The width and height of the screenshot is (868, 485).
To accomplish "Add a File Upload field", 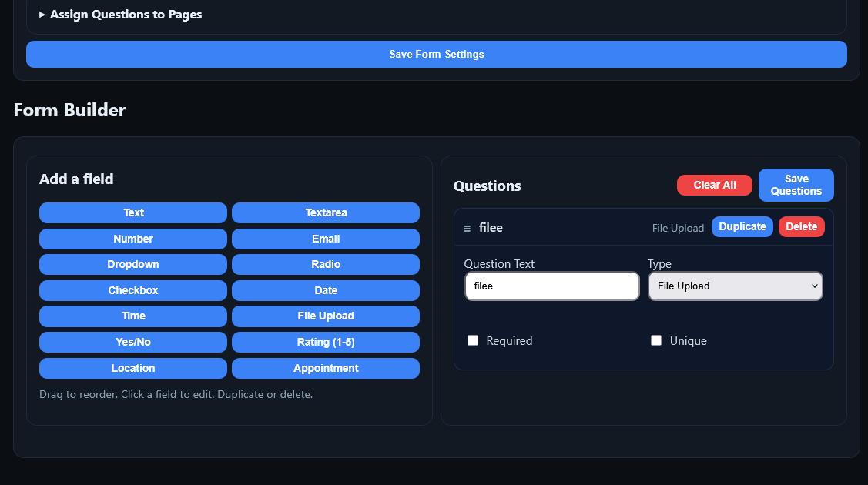I will [x=325, y=316].
